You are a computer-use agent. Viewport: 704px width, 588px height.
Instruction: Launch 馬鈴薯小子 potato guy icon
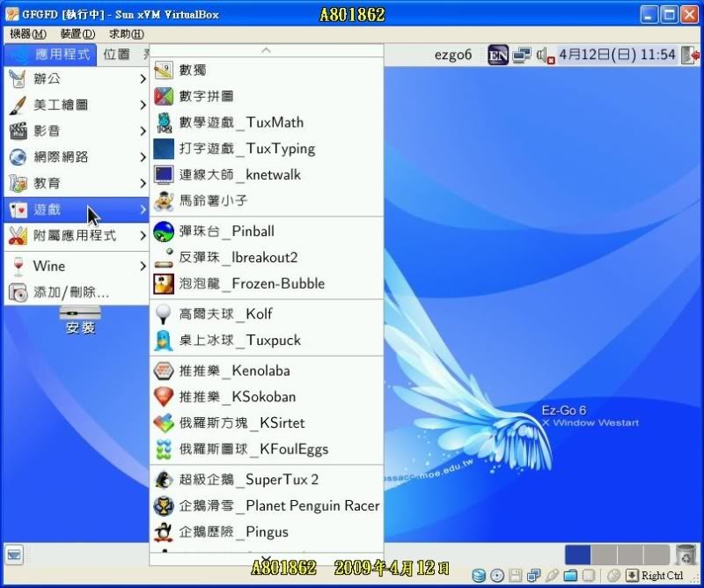pyautogui.click(x=164, y=201)
